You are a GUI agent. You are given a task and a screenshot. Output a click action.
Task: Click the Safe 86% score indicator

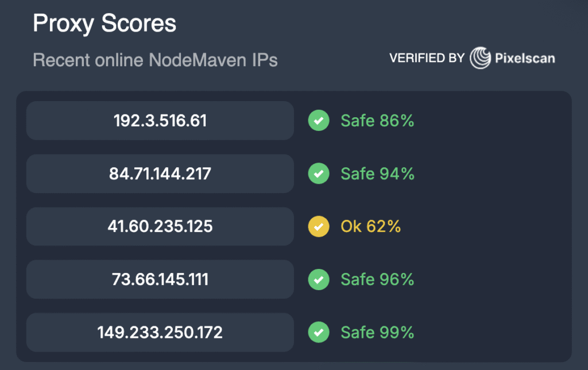pyautogui.click(x=377, y=121)
